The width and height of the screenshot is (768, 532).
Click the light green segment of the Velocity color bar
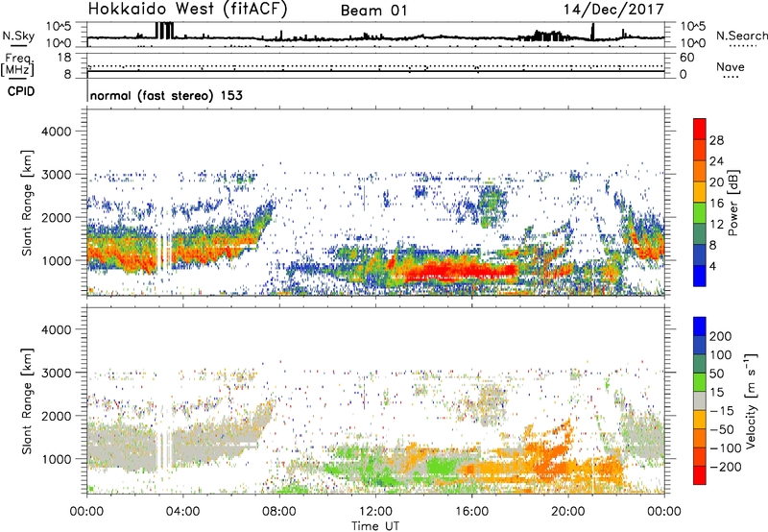click(700, 382)
